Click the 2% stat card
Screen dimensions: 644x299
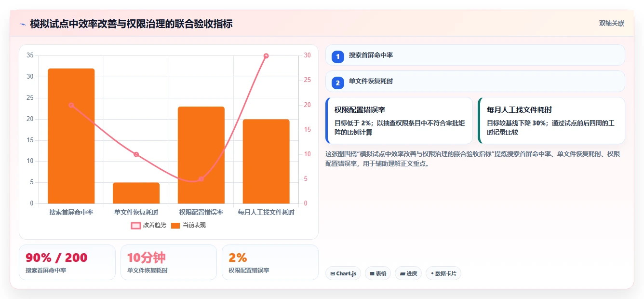tap(270, 262)
